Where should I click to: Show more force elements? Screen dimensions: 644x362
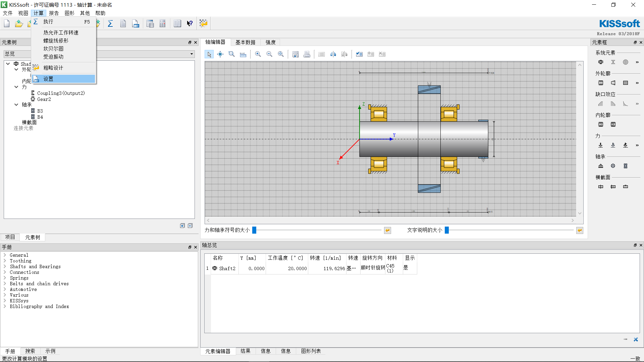(x=637, y=145)
